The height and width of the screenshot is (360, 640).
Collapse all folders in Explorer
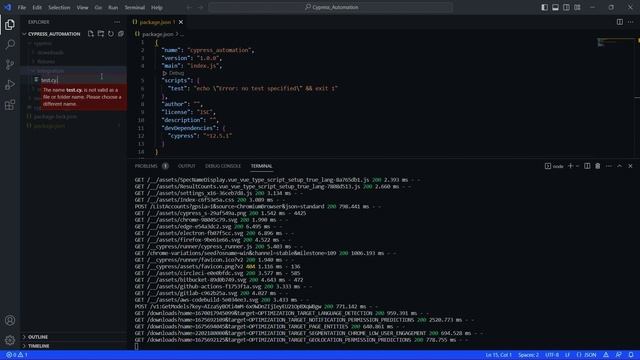[x=121, y=34]
